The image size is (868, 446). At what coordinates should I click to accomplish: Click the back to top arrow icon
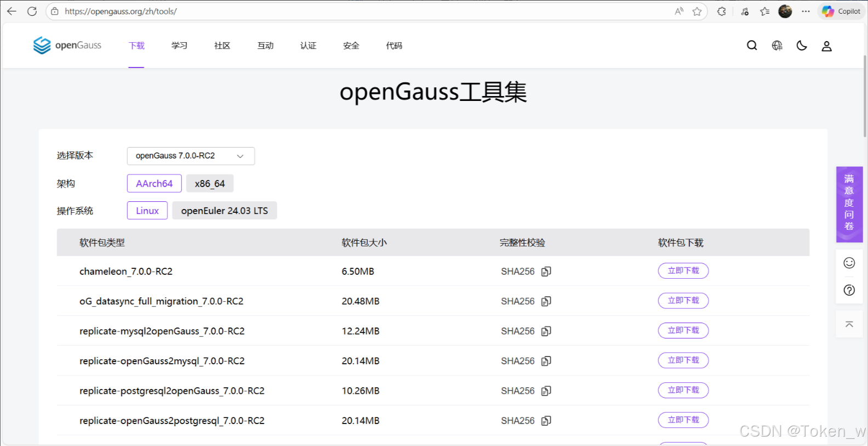(x=849, y=324)
